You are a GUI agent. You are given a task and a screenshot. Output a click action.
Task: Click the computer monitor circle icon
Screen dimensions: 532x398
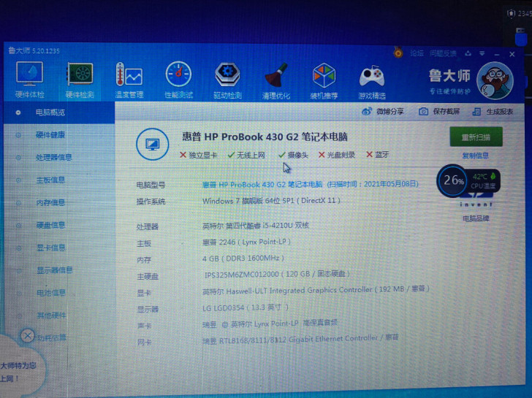[152, 144]
